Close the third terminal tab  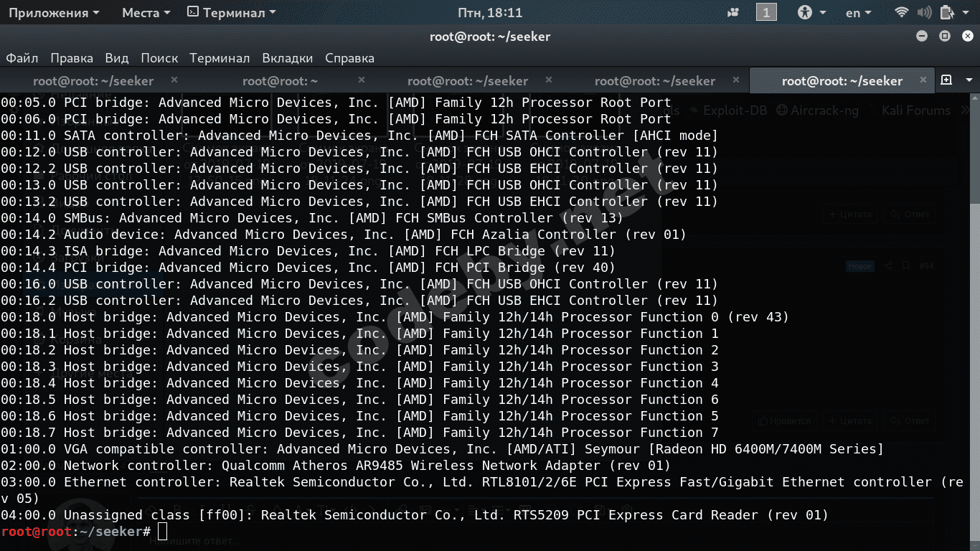(549, 80)
